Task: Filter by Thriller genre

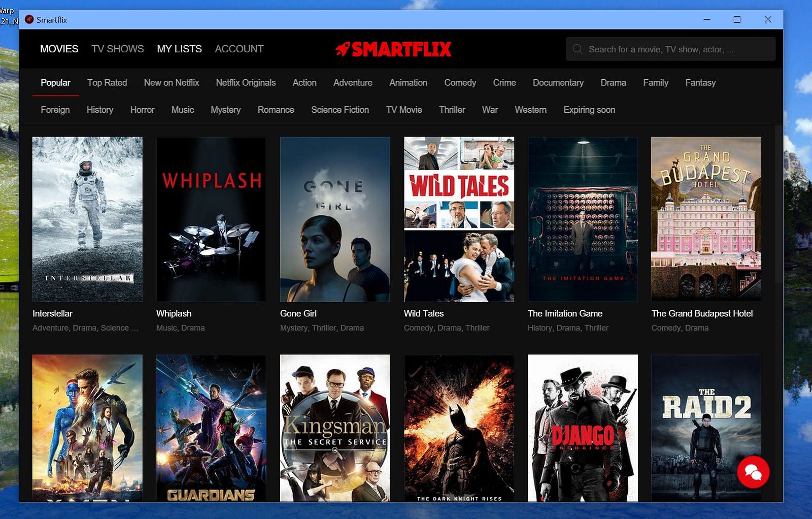Action: point(452,110)
